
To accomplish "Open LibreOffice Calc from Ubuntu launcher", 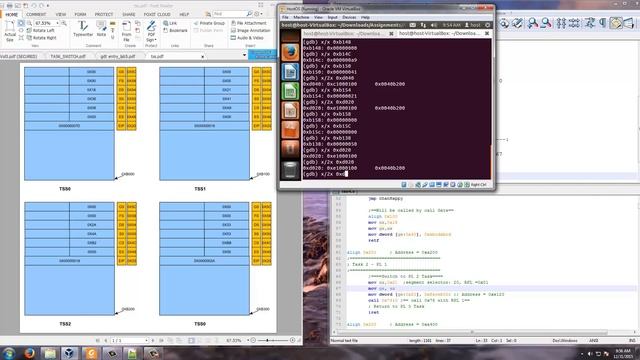I will pyautogui.click(x=290, y=91).
